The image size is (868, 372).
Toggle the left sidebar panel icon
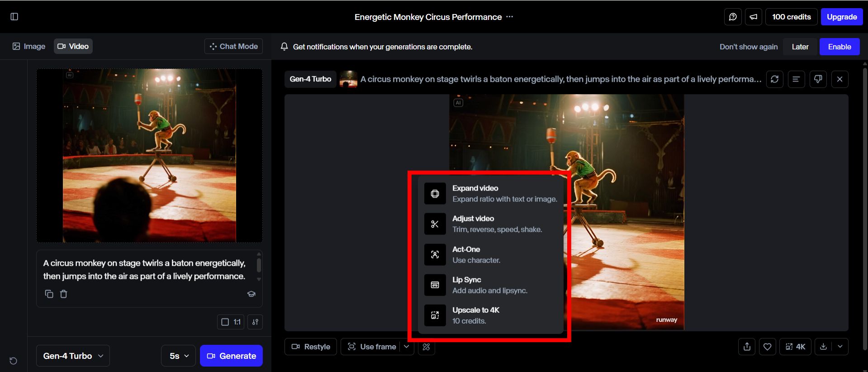point(14,17)
